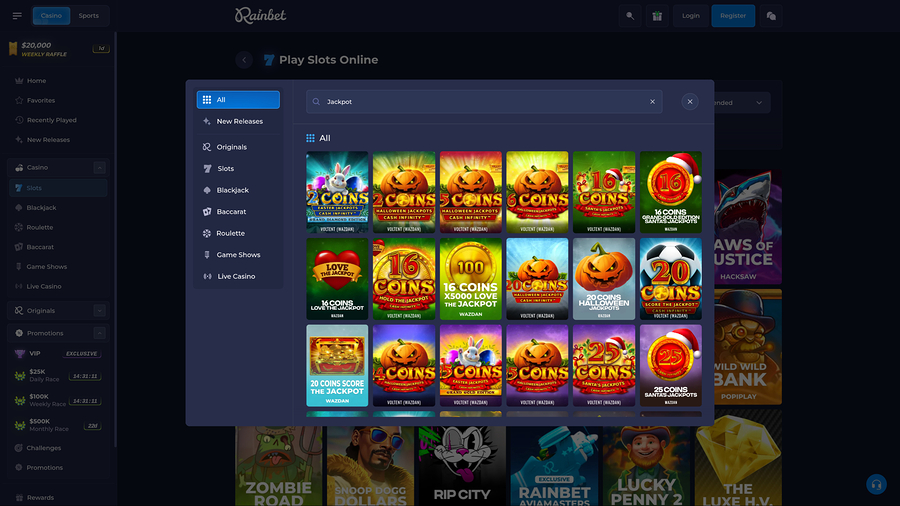The width and height of the screenshot is (900, 506).
Task: Open RIP City game thumbnail
Action: (x=462, y=466)
